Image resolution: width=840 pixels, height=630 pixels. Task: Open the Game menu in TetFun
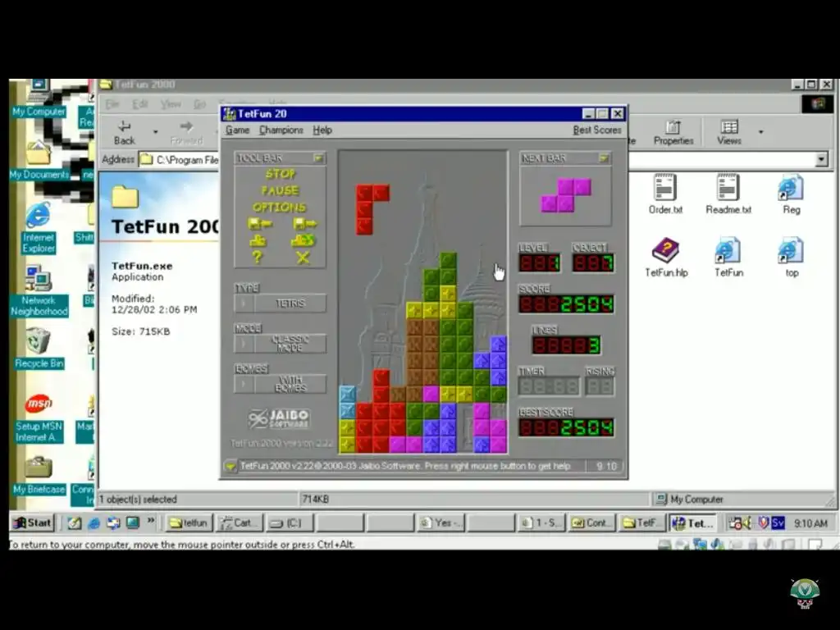237,130
